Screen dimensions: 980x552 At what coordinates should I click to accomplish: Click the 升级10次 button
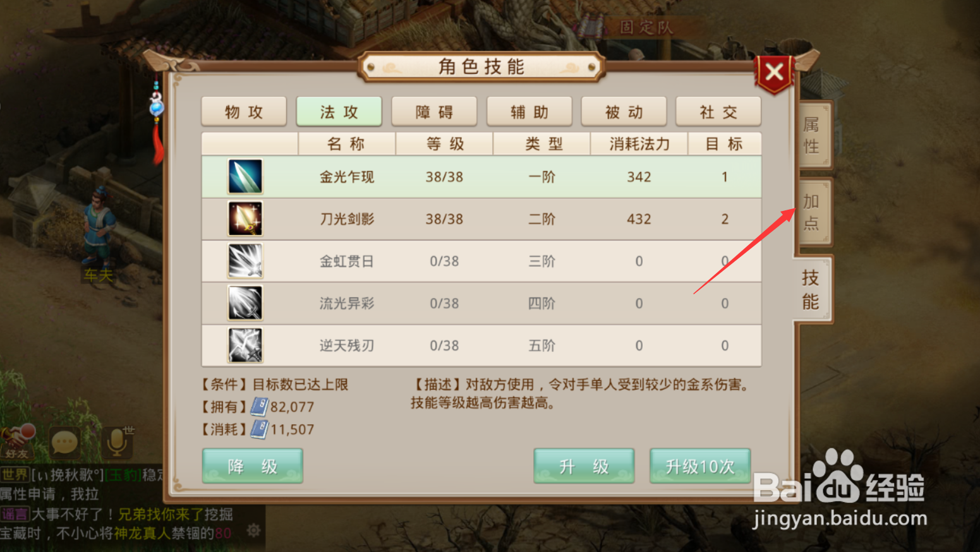click(700, 466)
